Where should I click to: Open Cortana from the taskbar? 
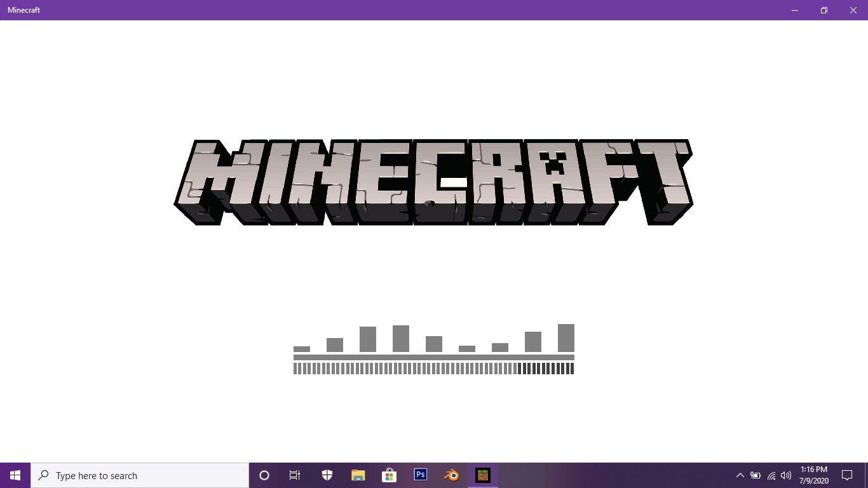(x=264, y=475)
